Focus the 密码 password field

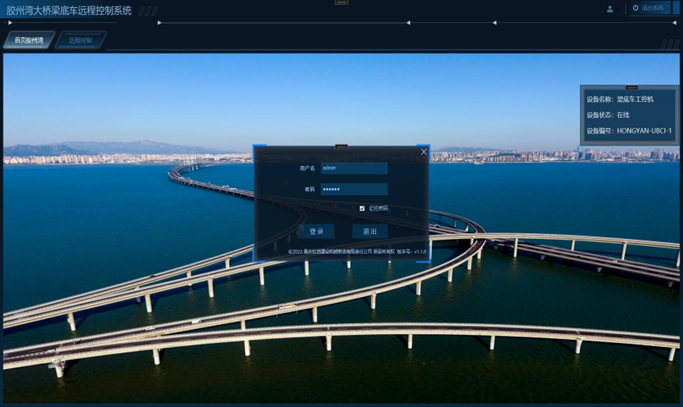[353, 189]
